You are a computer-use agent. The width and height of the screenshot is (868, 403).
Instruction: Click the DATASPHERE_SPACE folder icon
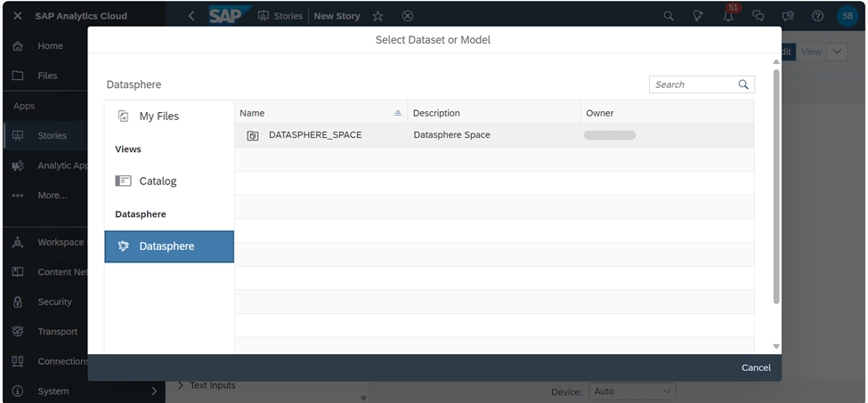[253, 135]
